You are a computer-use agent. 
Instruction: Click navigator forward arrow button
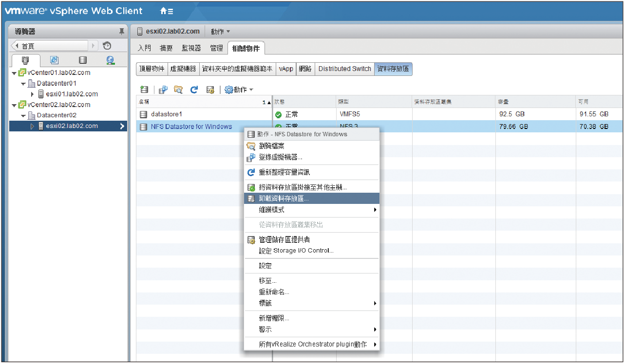[94, 46]
